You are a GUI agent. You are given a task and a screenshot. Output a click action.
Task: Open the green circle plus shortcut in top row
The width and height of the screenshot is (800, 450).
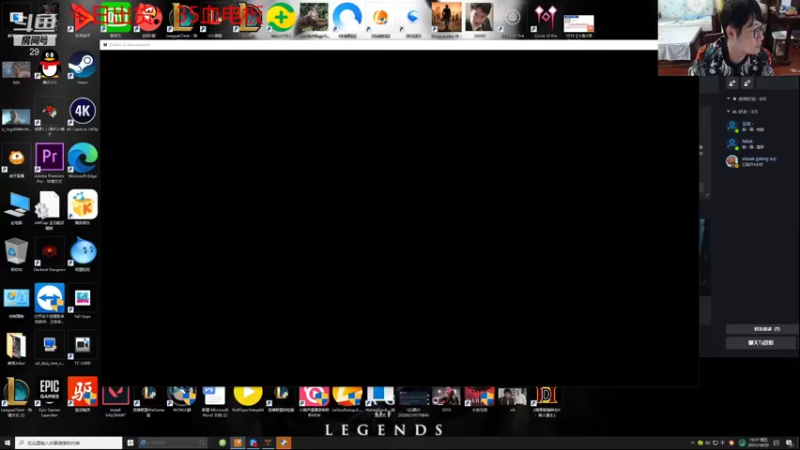281,19
